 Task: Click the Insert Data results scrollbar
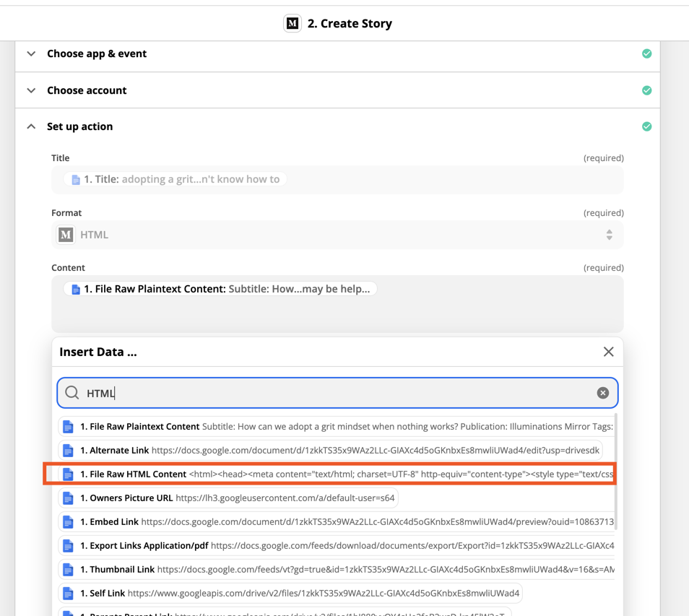pyautogui.click(x=616, y=471)
